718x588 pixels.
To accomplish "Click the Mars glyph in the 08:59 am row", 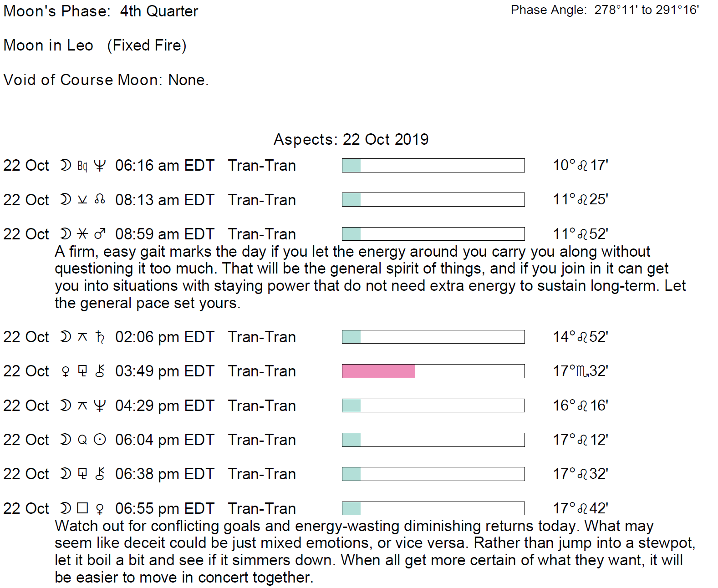I will click(x=100, y=234).
